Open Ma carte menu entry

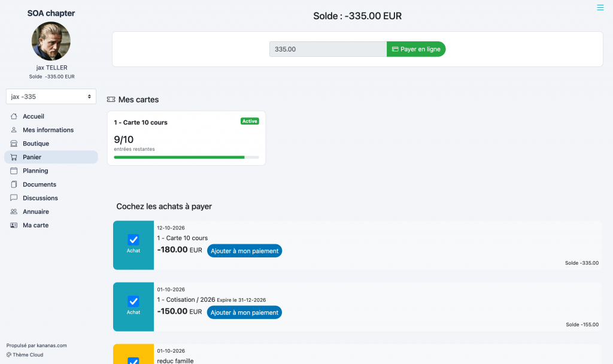[x=51, y=225]
